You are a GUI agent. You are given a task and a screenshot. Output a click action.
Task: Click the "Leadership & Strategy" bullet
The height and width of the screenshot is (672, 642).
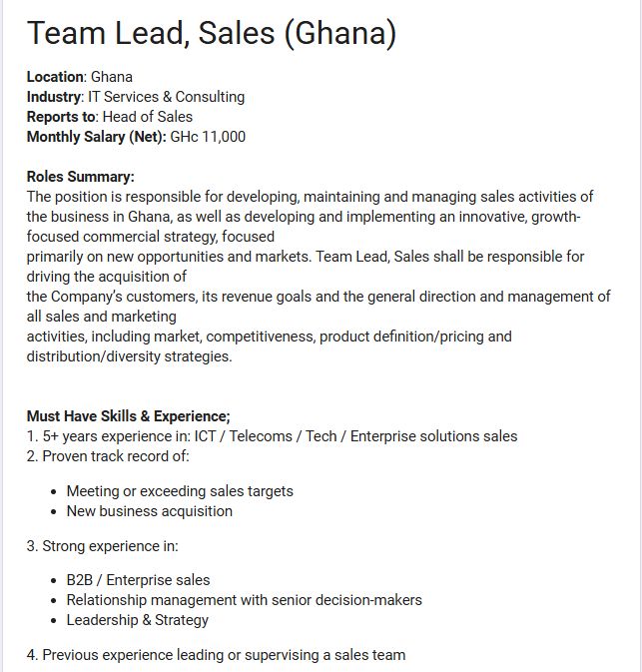point(138,620)
